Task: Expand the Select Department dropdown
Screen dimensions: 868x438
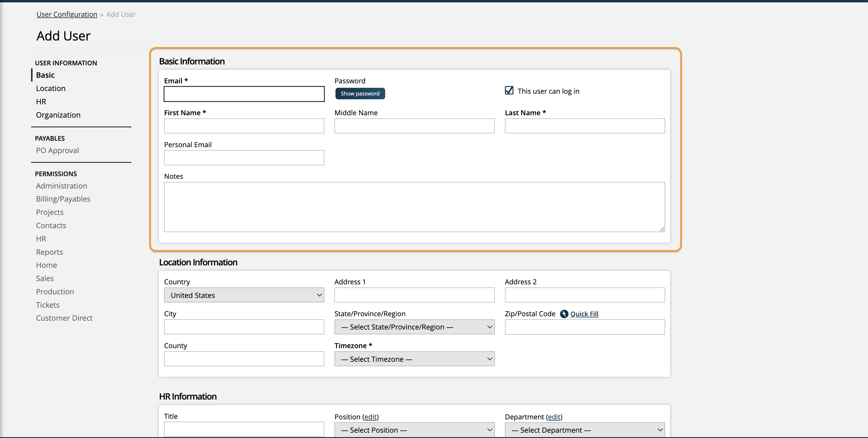Action: pyautogui.click(x=584, y=430)
